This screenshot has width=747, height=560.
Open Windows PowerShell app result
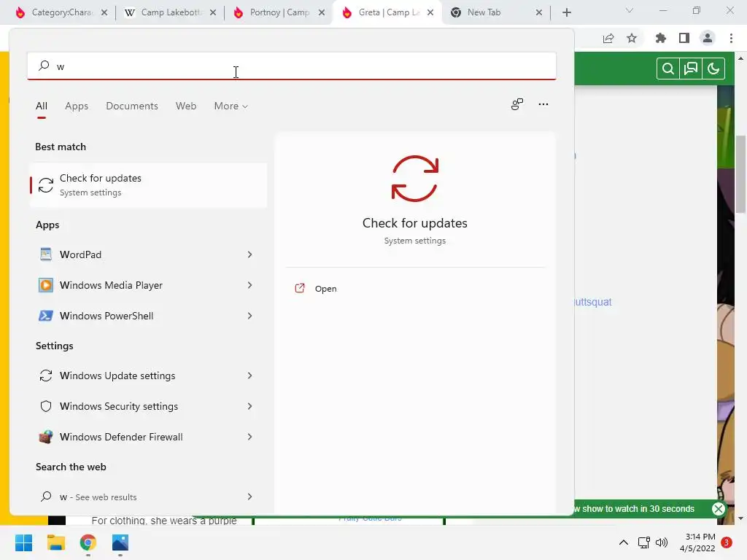coord(147,316)
